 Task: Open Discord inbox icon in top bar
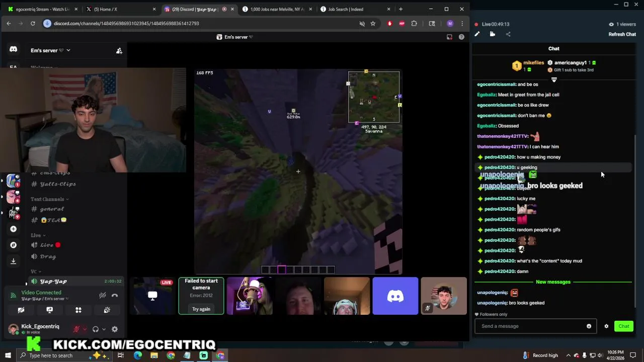click(449, 37)
